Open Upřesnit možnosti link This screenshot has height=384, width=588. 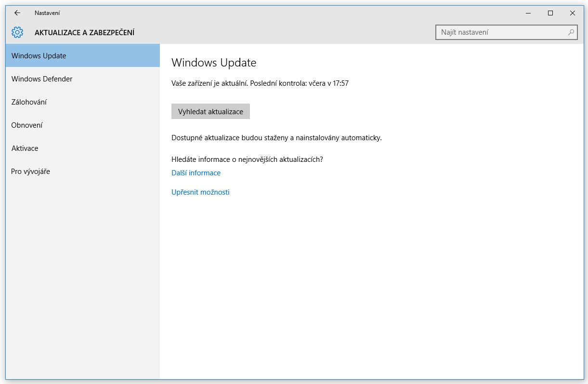click(x=200, y=192)
